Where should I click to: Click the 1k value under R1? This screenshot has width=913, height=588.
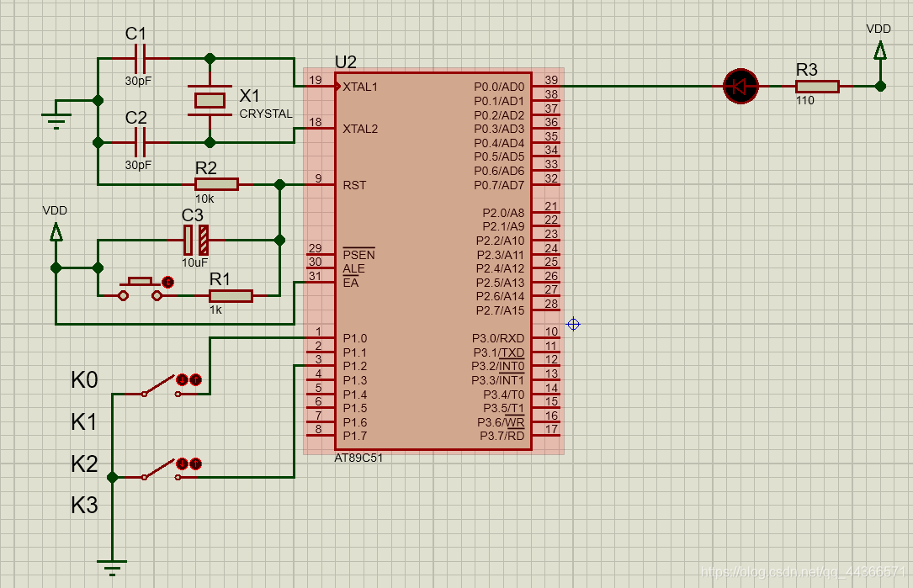[x=215, y=310]
